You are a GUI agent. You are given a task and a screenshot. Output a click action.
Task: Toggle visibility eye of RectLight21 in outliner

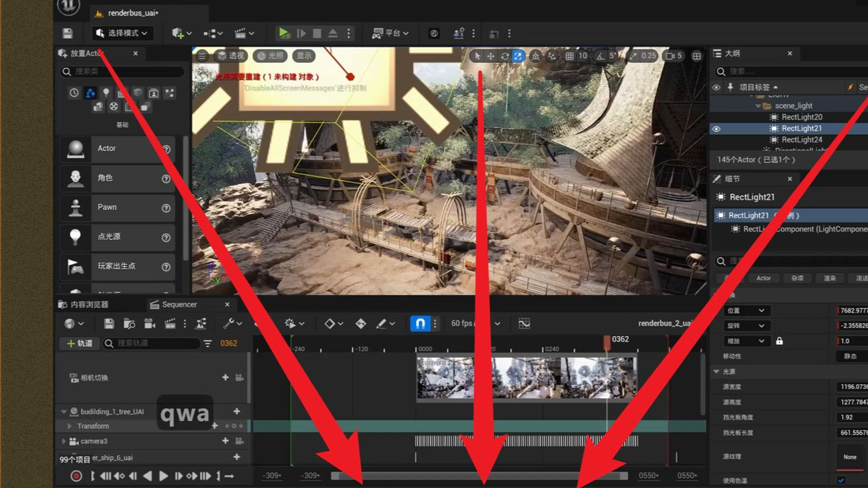pos(717,129)
